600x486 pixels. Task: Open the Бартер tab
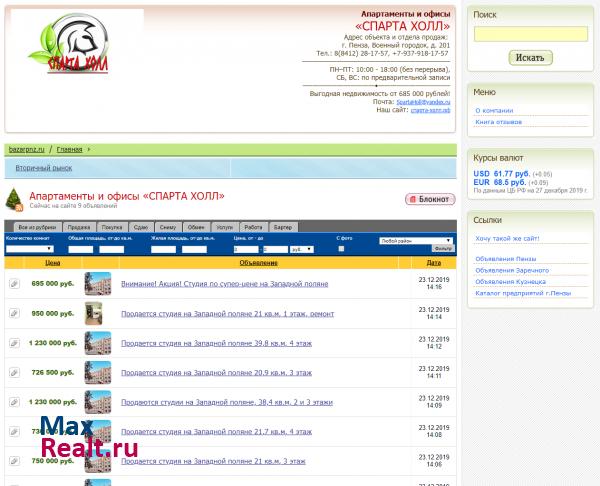283,227
